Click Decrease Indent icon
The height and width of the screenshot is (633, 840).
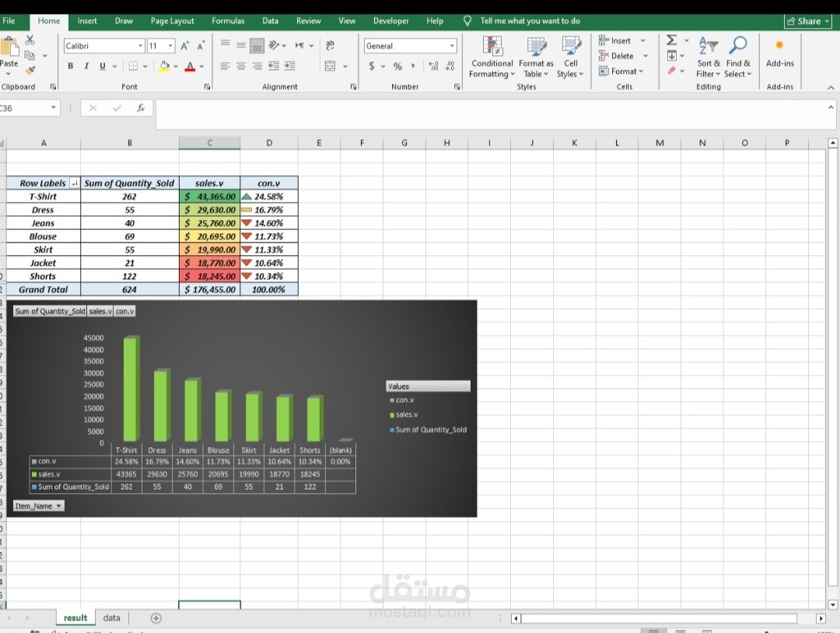(274, 66)
